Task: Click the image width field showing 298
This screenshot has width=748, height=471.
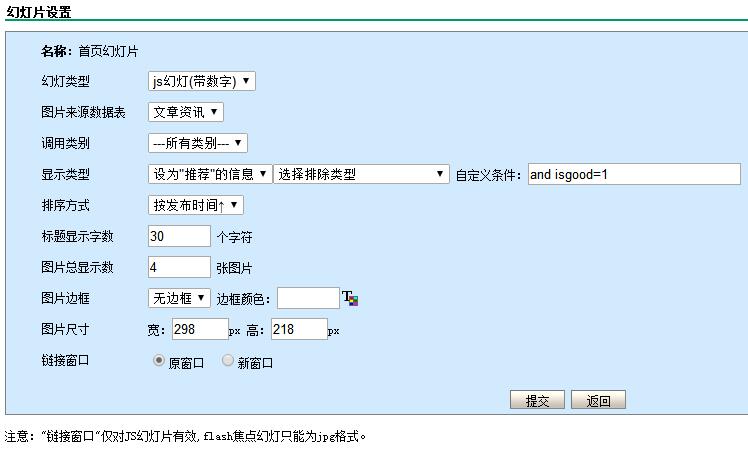Action: coord(200,329)
